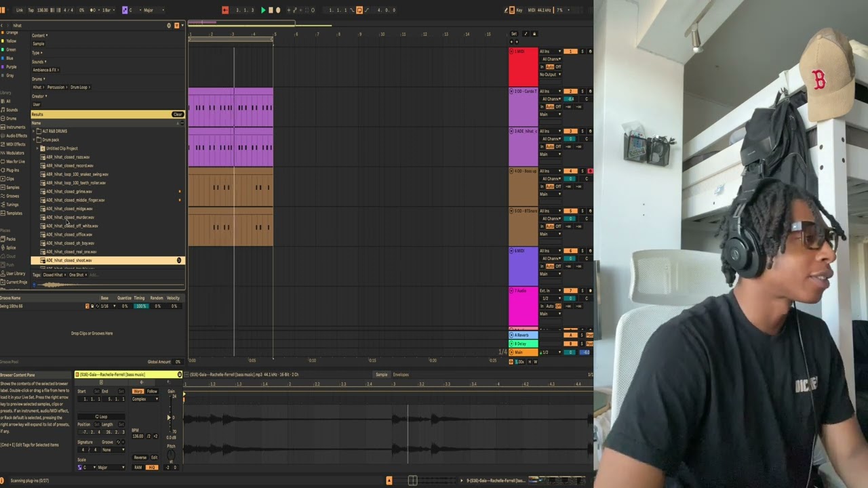
Task: Select the B Delay return track
Action: point(524,344)
